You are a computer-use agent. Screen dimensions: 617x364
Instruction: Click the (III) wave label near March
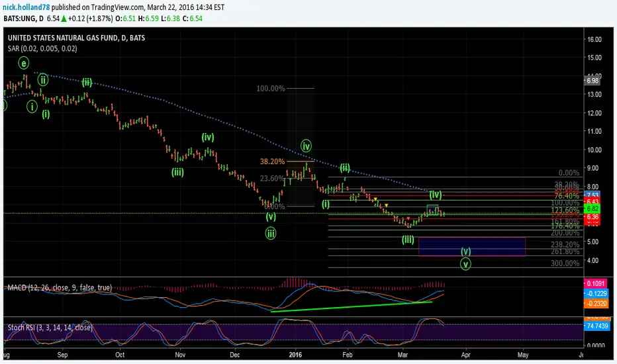[x=408, y=240]
